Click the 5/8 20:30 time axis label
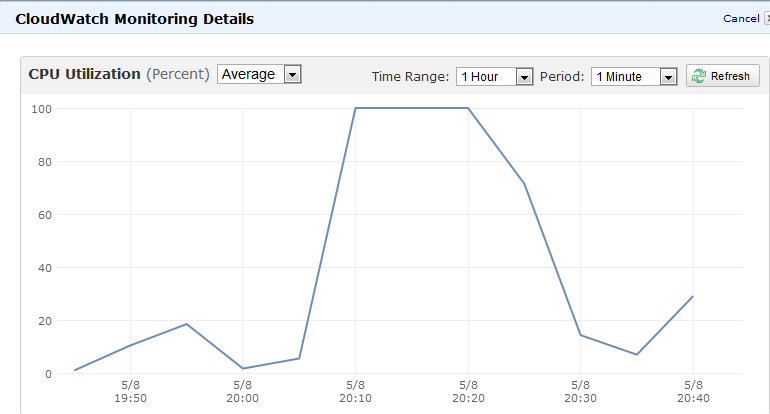770x414 pixels. click(580, 390)
